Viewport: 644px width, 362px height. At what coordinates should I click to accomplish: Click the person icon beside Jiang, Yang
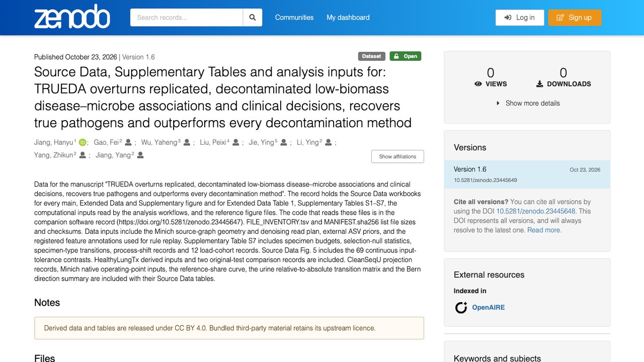coord(140,155)
